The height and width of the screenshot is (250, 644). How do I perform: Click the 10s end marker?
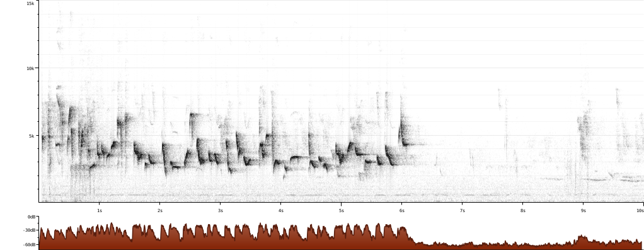[640, 210]
